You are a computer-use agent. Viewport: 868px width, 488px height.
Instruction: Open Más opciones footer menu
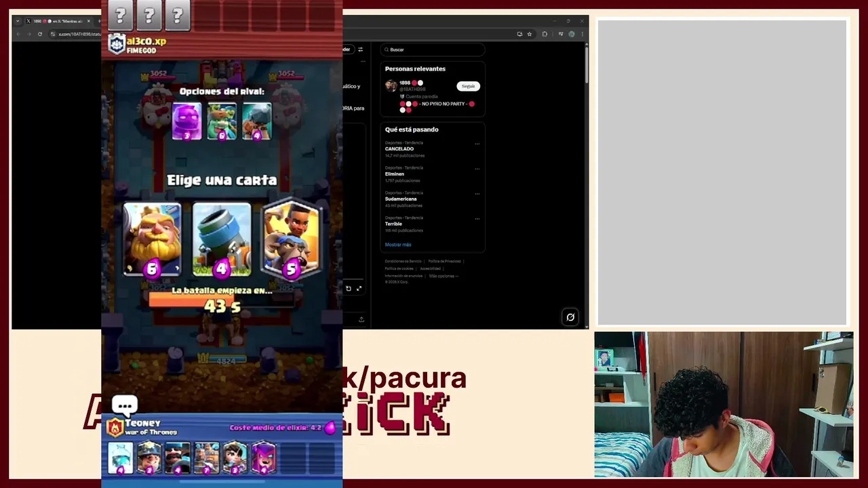point(443,276)
